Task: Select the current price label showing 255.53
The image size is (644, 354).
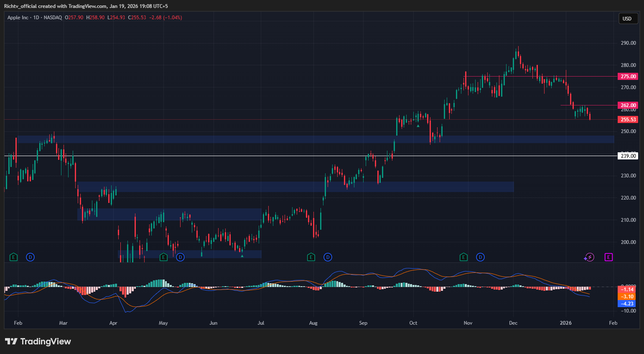Action: [x=627, y=119]
